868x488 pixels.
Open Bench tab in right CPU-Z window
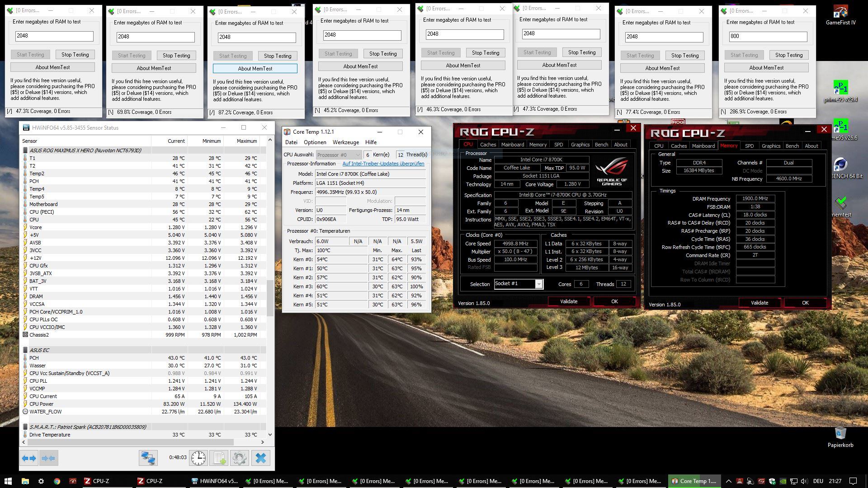coord(792,146)
